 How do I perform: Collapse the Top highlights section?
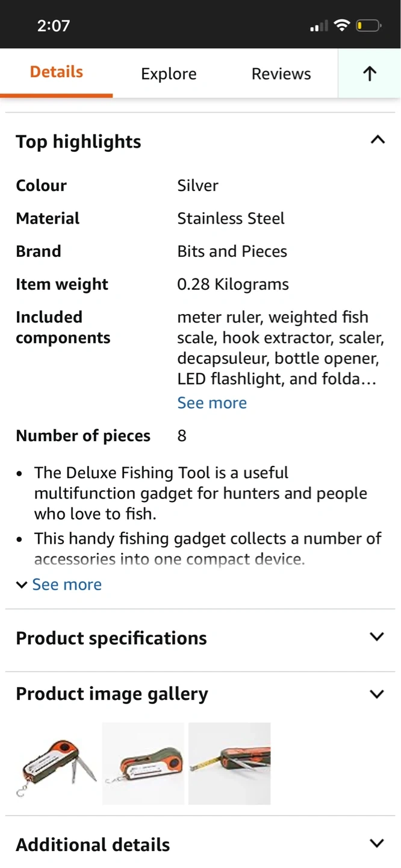[378, 140]
